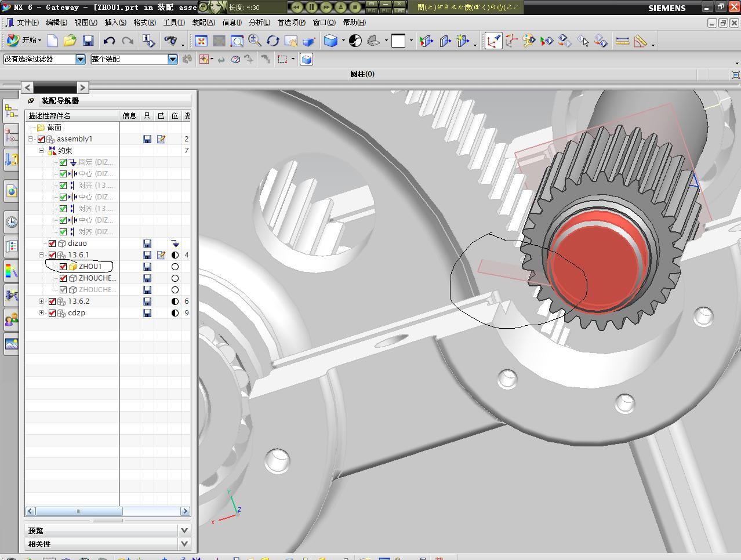
Task: Click the zoom in/out magnifier tool
Action: pyautogui.click(x=255, y=41)
